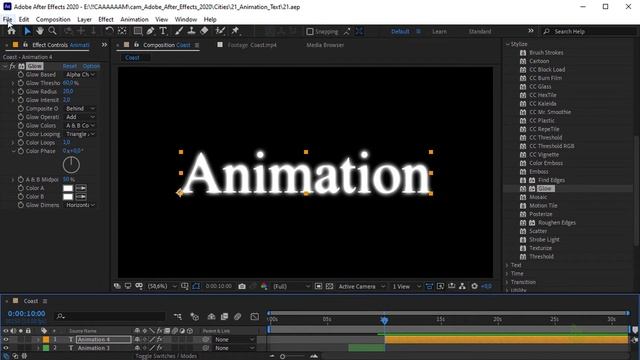The image size is (640, 360).
Task: Select the Pan Behind anchor point tool
Action: pyautogui.click(x=122, y=31)
